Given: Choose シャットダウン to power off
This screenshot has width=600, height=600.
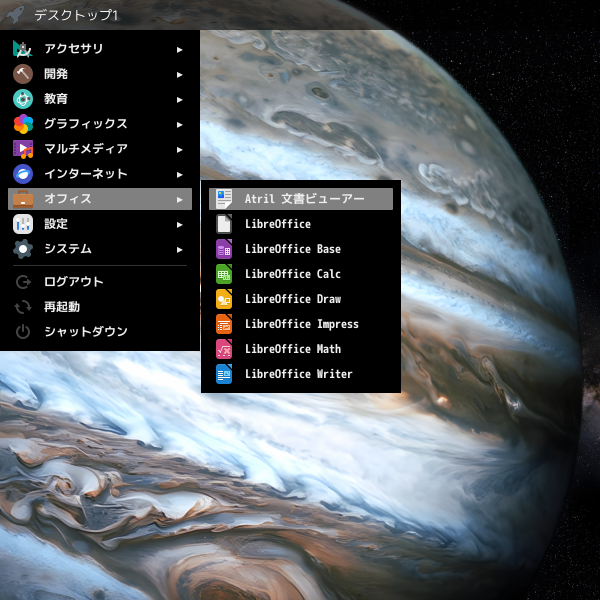Looking at the screenshot, I should tap(100, 332).
